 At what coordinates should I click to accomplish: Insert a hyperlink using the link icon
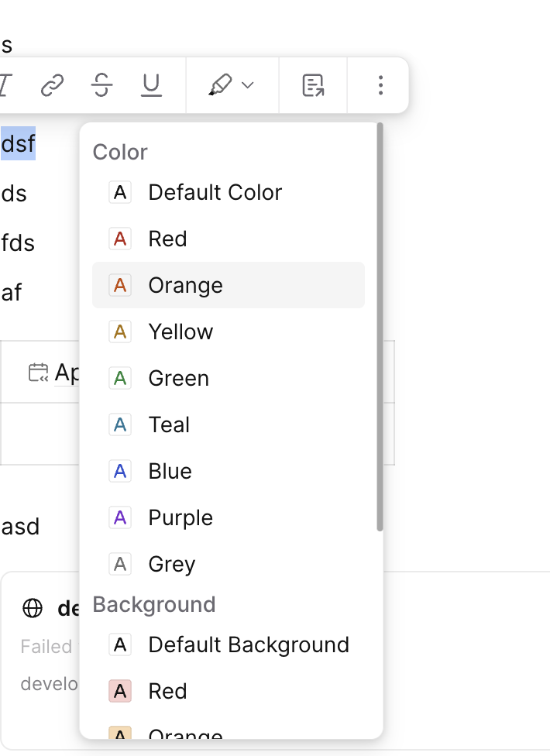coord(51,85)
